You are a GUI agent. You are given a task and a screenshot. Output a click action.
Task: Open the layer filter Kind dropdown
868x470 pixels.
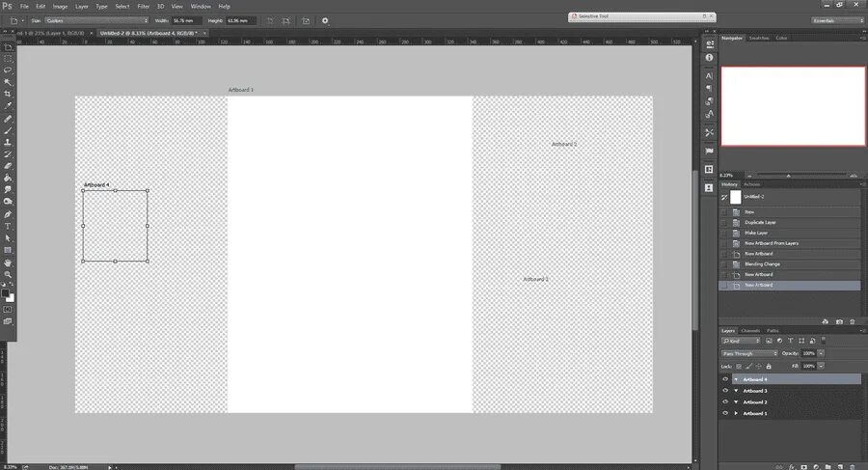point(741,341)
